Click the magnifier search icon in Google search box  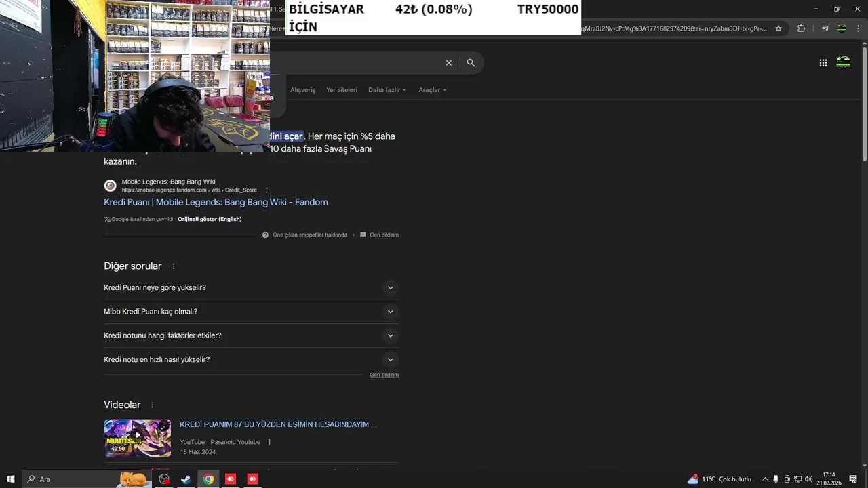click(x=471, y=62)
